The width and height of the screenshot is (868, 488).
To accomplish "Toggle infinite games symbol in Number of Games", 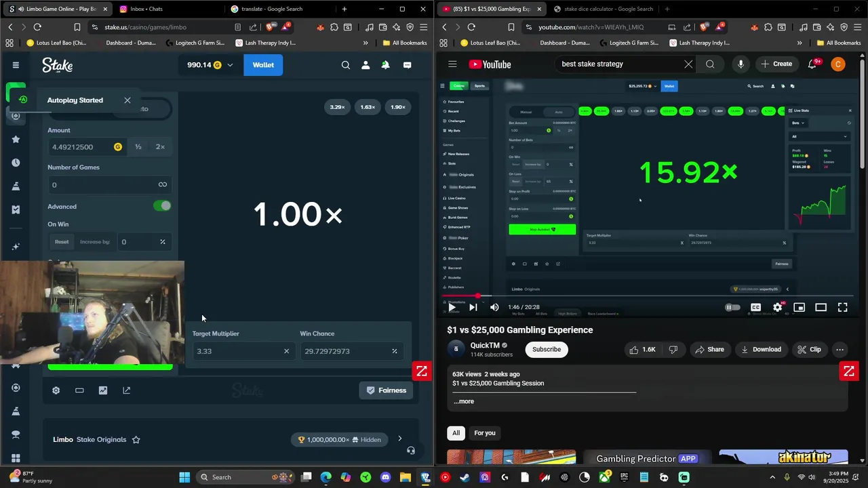I will 163,185.
